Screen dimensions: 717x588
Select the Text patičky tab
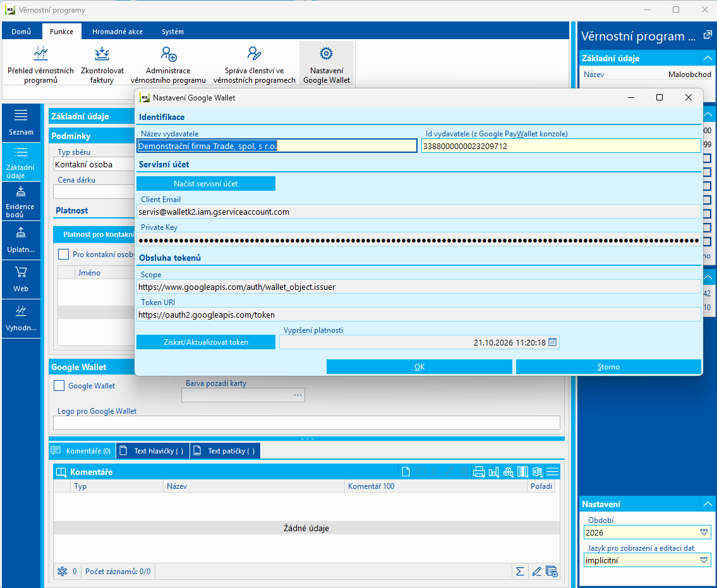226,451
